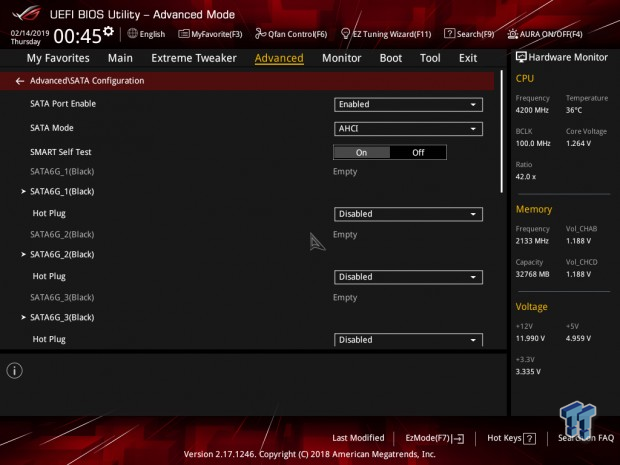Open the Extreme Tweaker tab

coord(194,58)
